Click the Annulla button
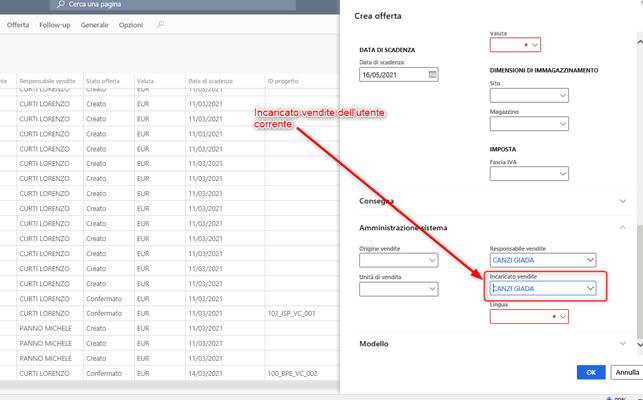Image resolution: width=643 pixels, height=400 pixels. click(x=627, y=372)
